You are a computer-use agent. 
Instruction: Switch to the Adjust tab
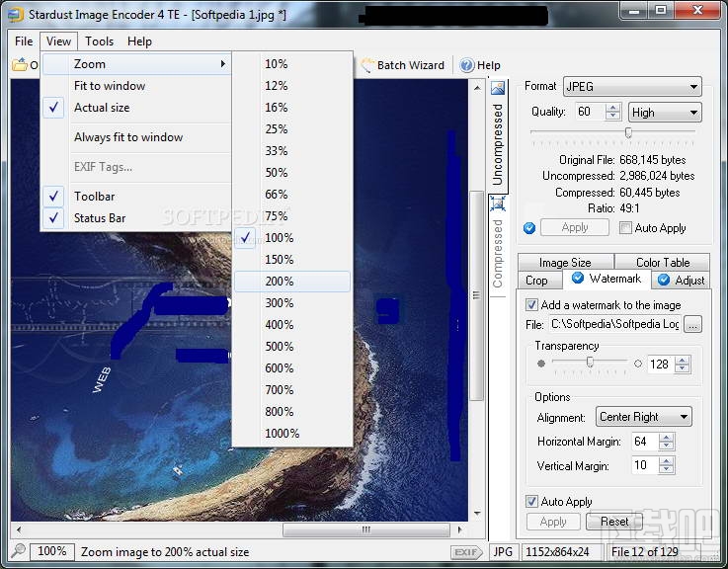click(682, 281)
